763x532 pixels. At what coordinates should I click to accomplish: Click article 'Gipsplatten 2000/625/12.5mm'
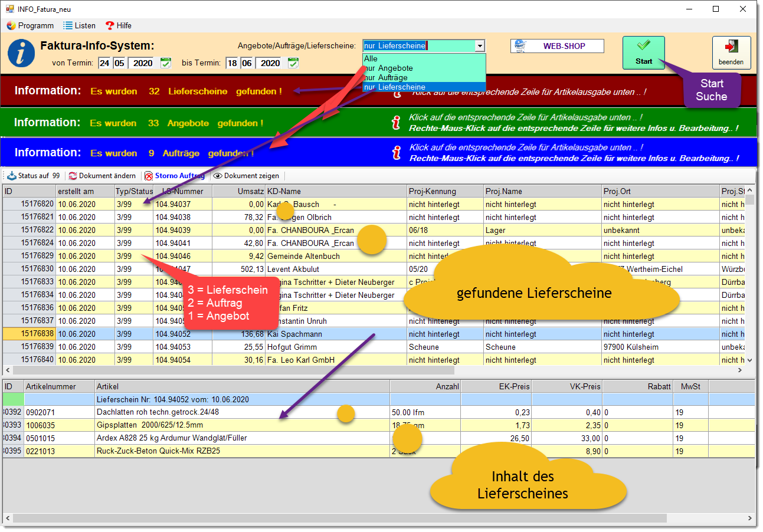pos(242,425)
